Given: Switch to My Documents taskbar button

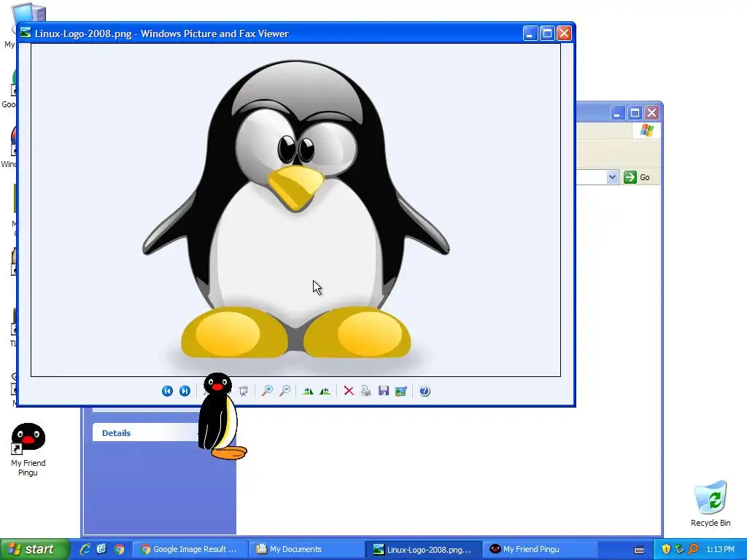Looking at the screenshot, I should click(306, 549).
